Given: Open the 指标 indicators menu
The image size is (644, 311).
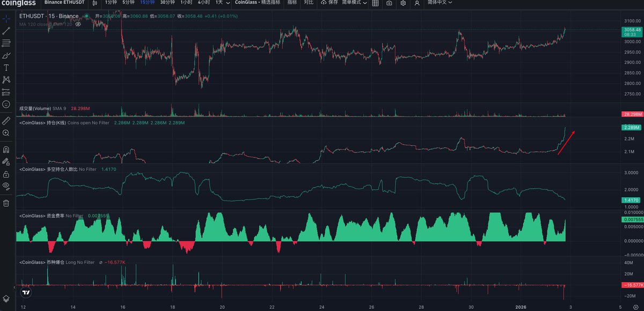Looking at the screenshot, I should 292,3.
